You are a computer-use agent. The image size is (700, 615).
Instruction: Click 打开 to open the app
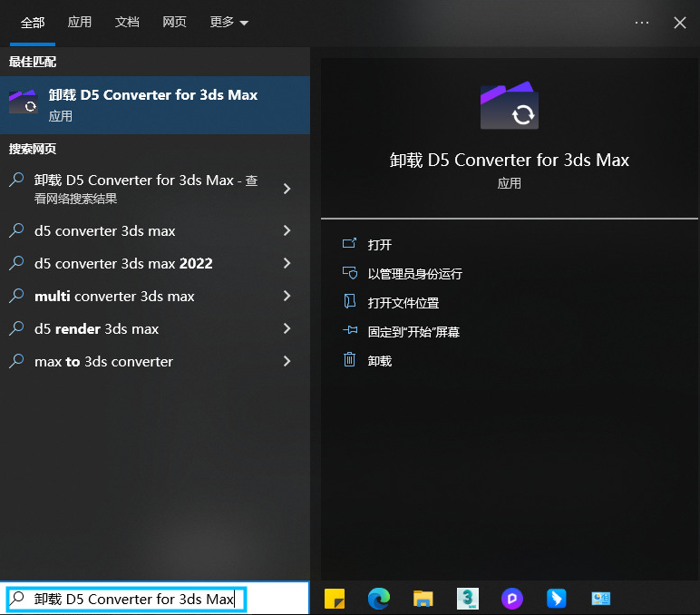379,245
